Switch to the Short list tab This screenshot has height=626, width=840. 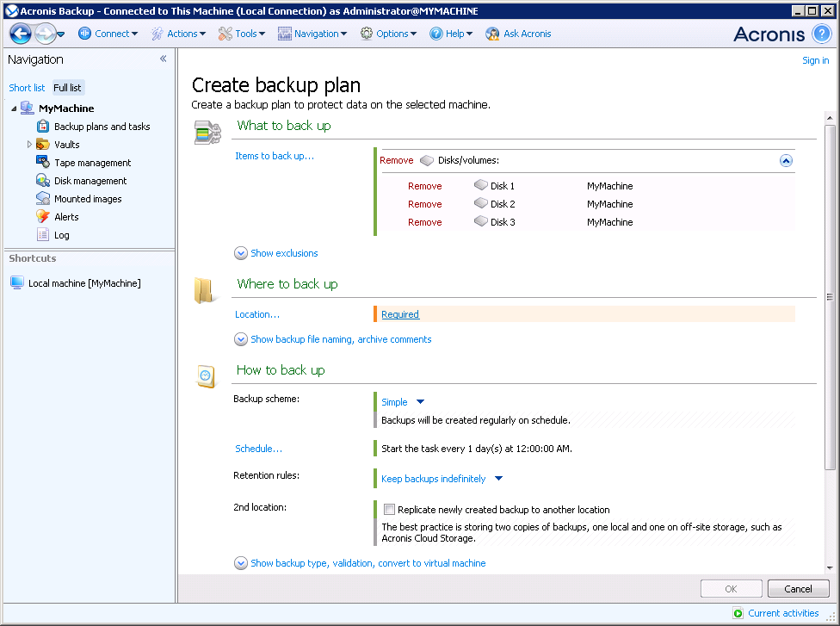pyautogui.click(x=27, y=88)
